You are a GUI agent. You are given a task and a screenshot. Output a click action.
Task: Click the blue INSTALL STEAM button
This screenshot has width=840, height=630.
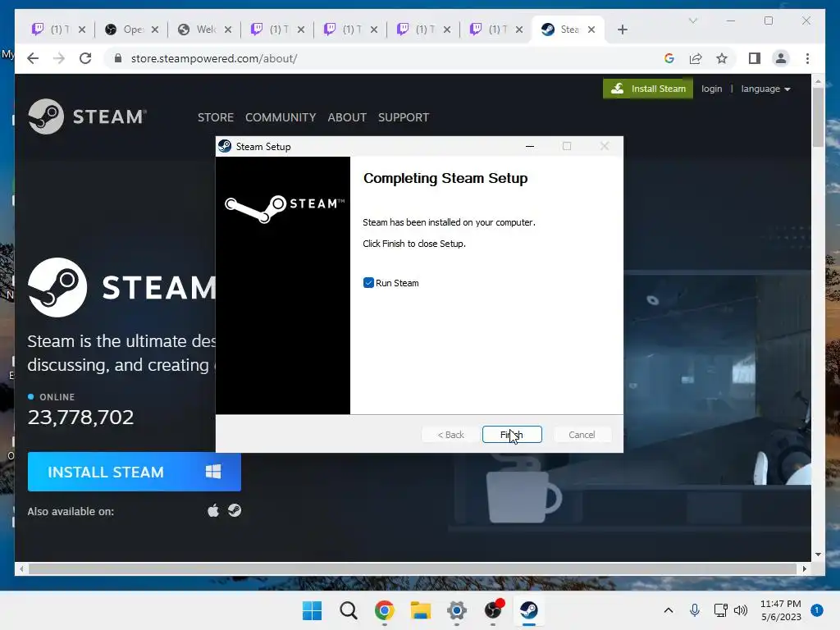tap(135, 472)
